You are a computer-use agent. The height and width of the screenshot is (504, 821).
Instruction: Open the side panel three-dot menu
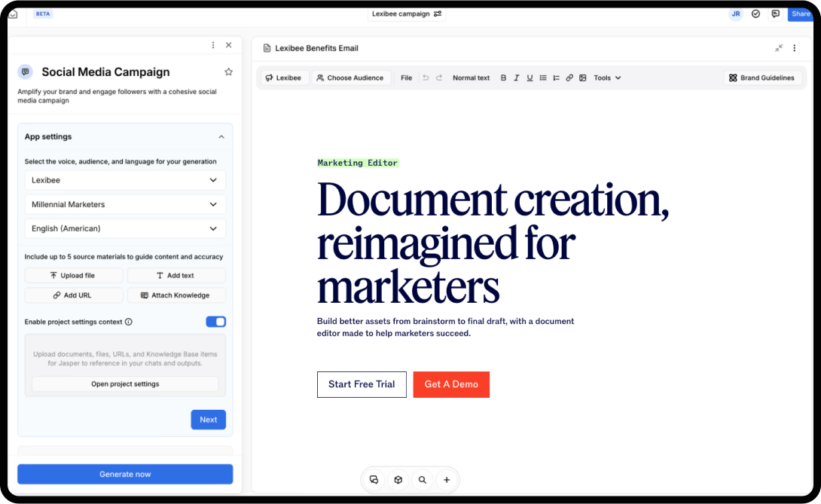(x=213, y=45)
